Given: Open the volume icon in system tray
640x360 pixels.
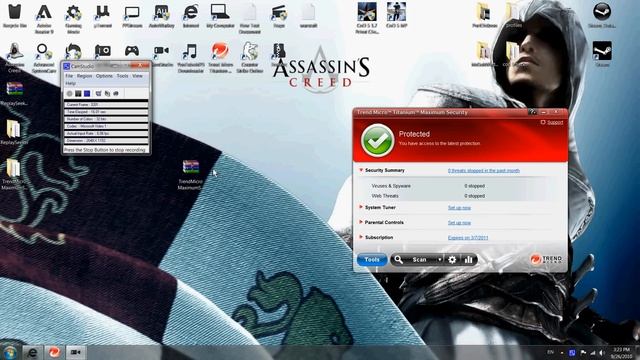Looking at the screenshot, I should pyautogui.click(x=602, y=353).
